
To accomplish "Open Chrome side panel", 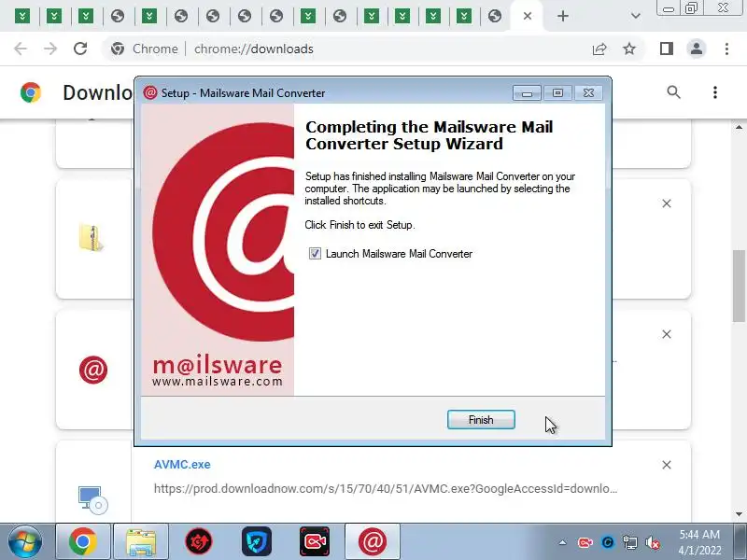I will pyautogui.click(x=667, y=49).
